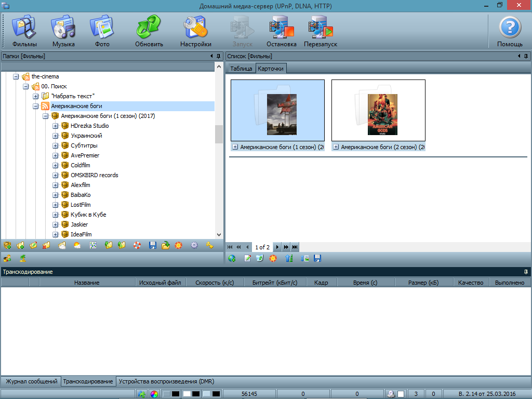Restart the server via Перезапуск
Viewport: 532px width, 399px height.
pyautogui.click(x=321, y=30)
